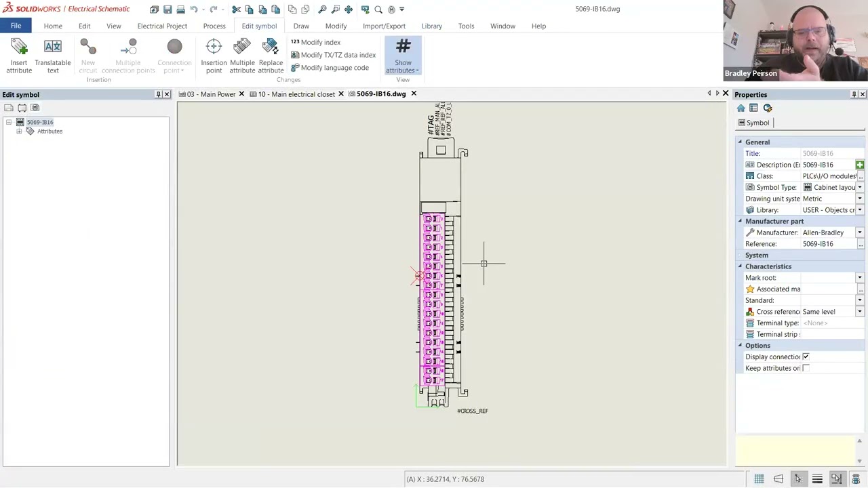Toggle the Display connection checkbox
The height and width of the screenshot is (488, 868).
tap(806, 357)
